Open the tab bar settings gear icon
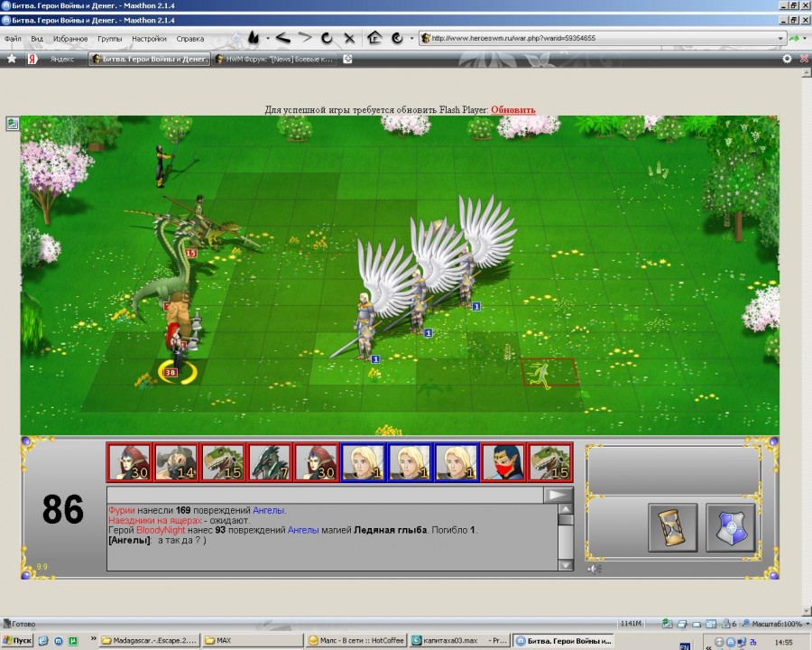Image resolution: width=812 pixels, height=650 pixels. [787, 59]
